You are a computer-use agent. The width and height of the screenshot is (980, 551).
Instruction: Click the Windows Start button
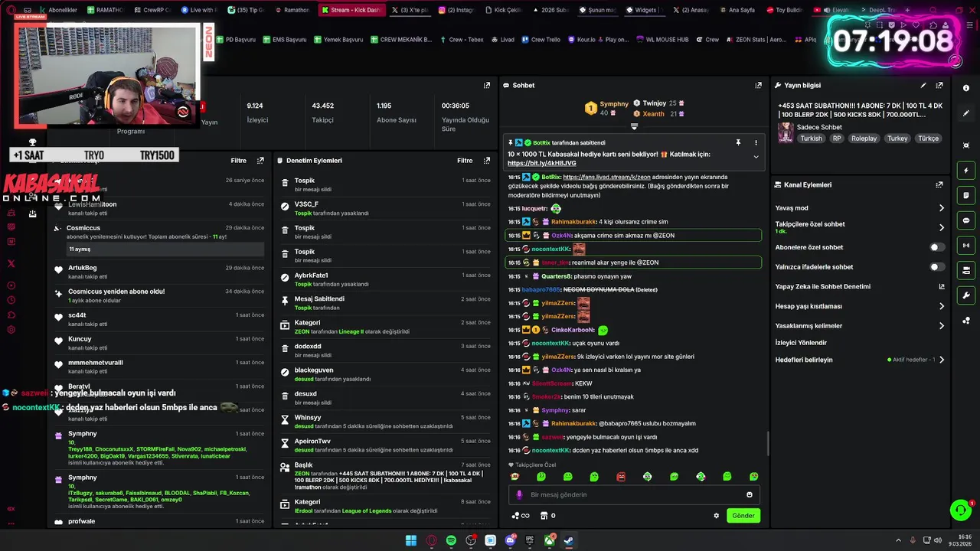click(411, 540)
